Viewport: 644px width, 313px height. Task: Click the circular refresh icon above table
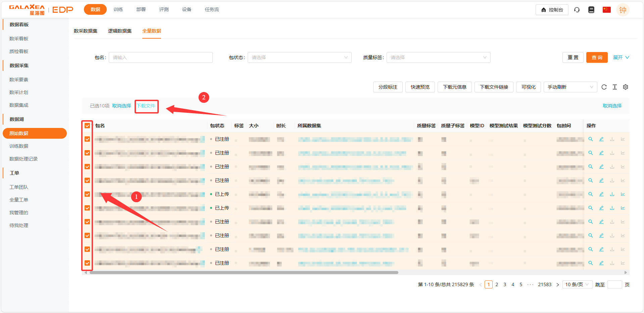[604, 87]
